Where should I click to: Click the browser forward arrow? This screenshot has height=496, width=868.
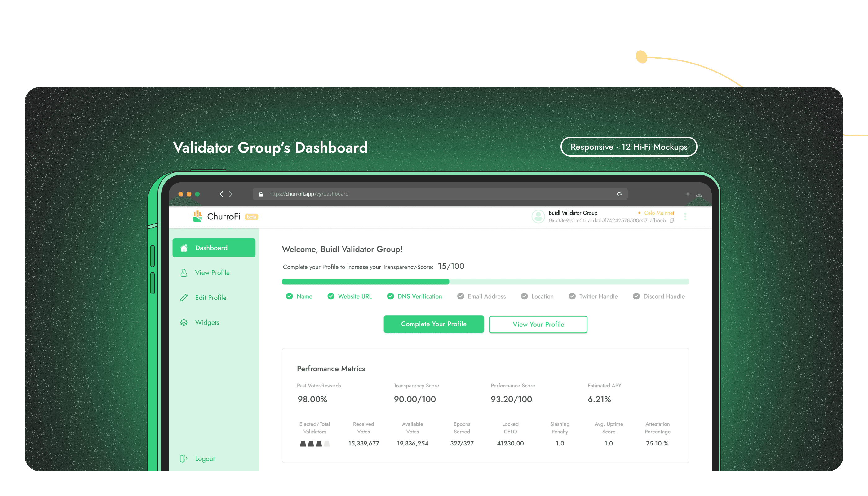(x=231, y=194)
